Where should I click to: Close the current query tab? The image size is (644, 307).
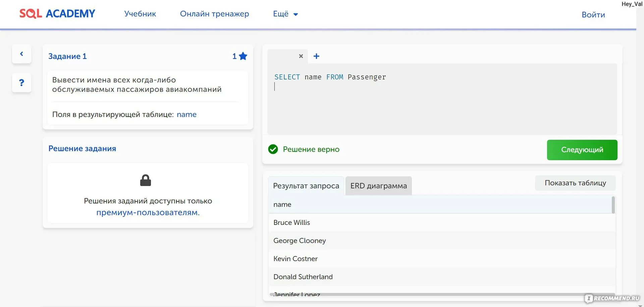pyautogui.click(x=301, y=56)
